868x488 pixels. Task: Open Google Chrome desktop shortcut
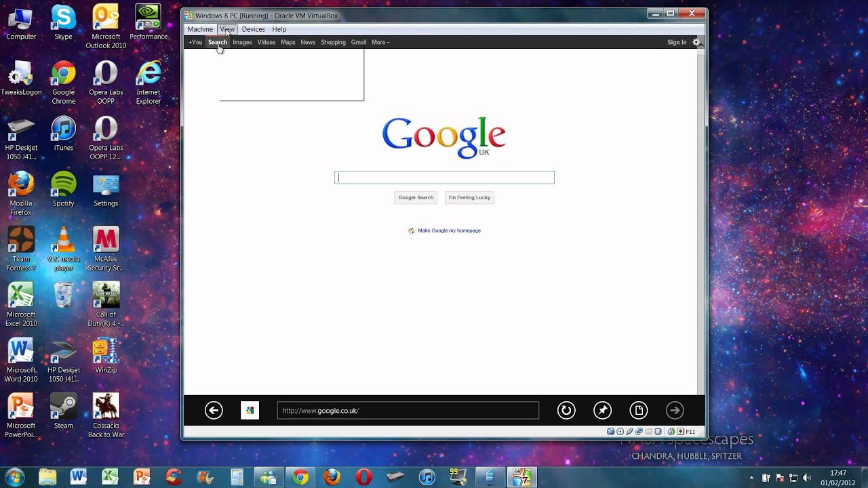pyautogui.click(x=63, y=82)
